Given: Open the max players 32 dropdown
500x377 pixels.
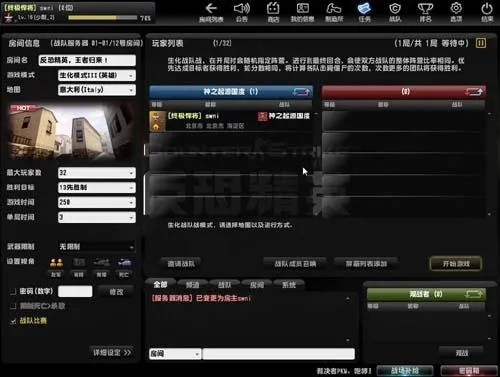Looking at the screenshot, I should click(x=97, y=173).
